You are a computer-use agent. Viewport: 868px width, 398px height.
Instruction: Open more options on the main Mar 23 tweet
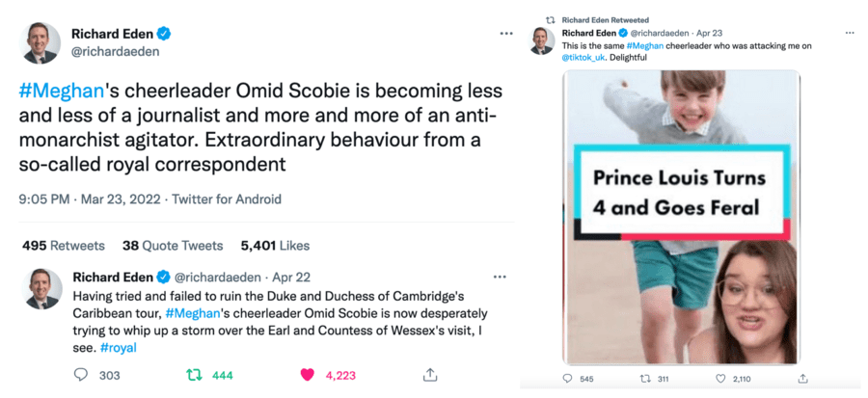click(506, 34)
